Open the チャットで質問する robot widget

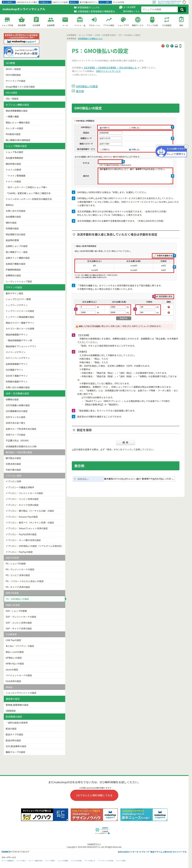pos(171,152)
